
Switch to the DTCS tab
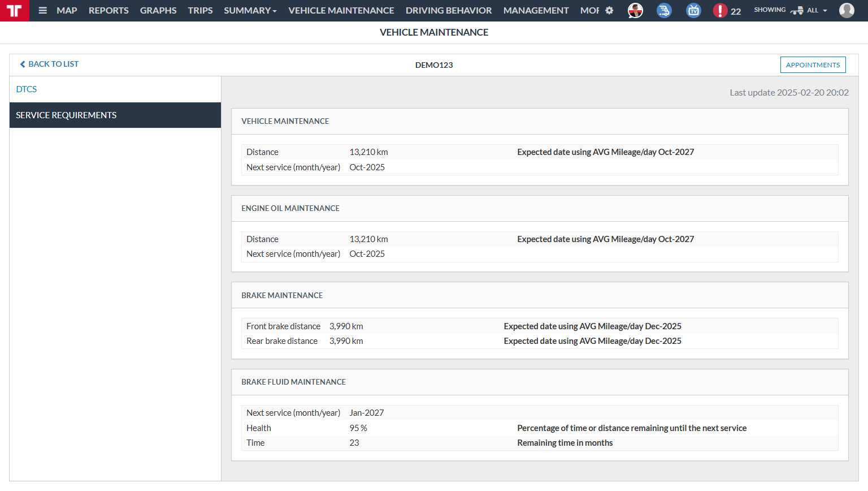[x=27, y=89]
